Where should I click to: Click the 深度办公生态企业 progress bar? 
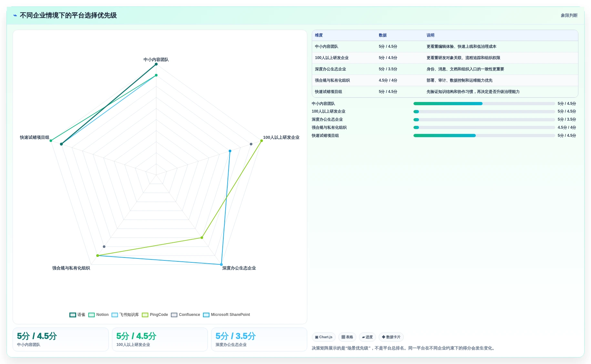[x=484, y=119]
